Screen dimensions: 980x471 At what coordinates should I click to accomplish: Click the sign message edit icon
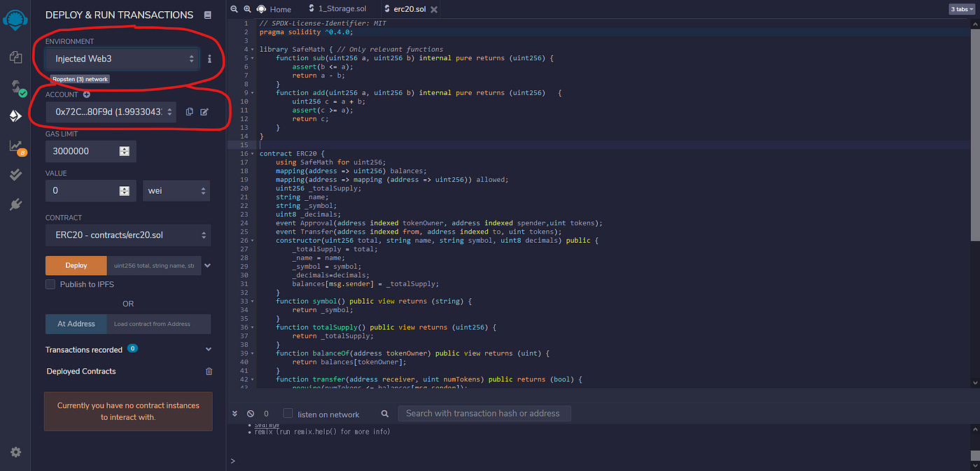pos(204,112)
